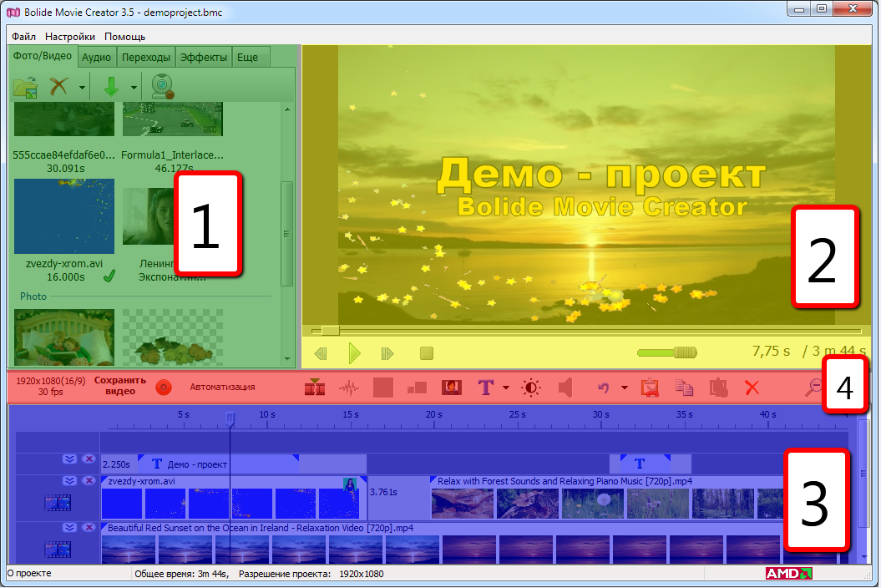The image size is (881, 588).
Task: Click the split video clip icon
Action: click(x=315, y=387)
